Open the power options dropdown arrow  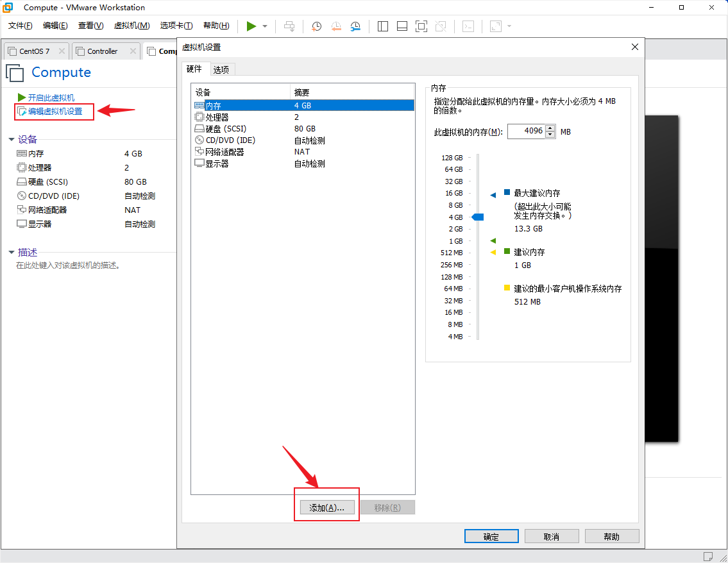click(265, 26)
